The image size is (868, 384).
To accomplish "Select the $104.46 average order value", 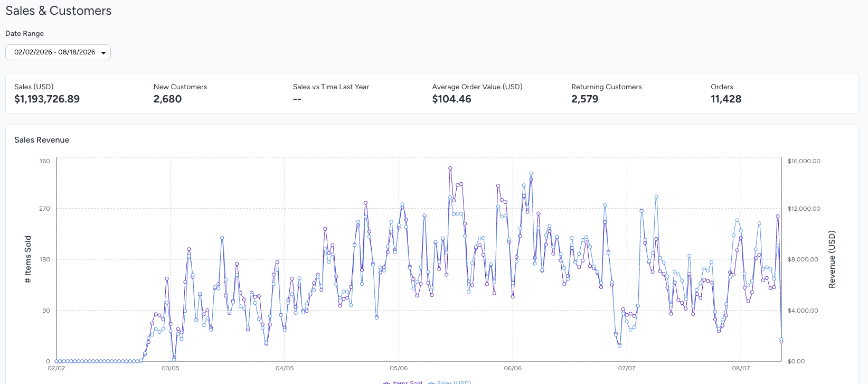I will [451, 99].
